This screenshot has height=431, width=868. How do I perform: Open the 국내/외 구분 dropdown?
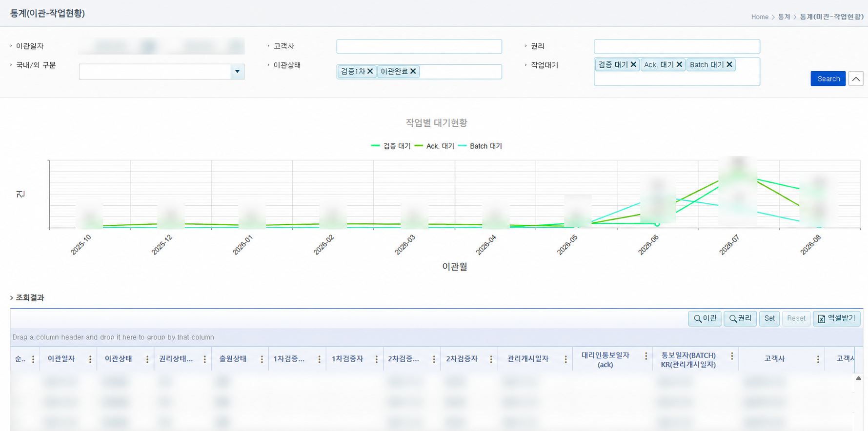(x=237, y=72)
